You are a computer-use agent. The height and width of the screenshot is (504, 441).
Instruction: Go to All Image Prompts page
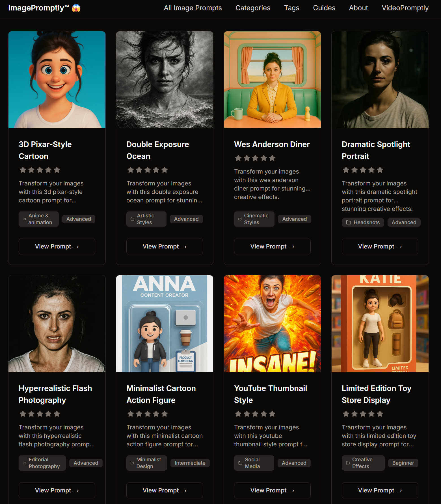[193, 8]
